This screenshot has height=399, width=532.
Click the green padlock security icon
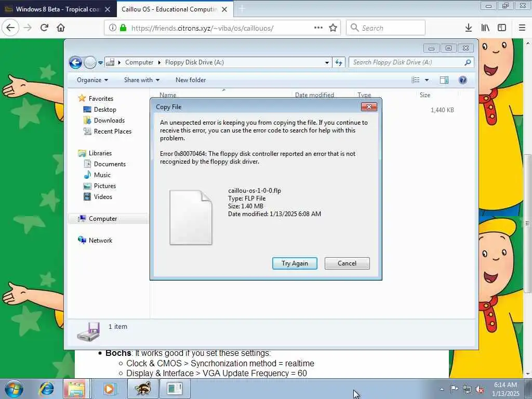tap(123, 28)
